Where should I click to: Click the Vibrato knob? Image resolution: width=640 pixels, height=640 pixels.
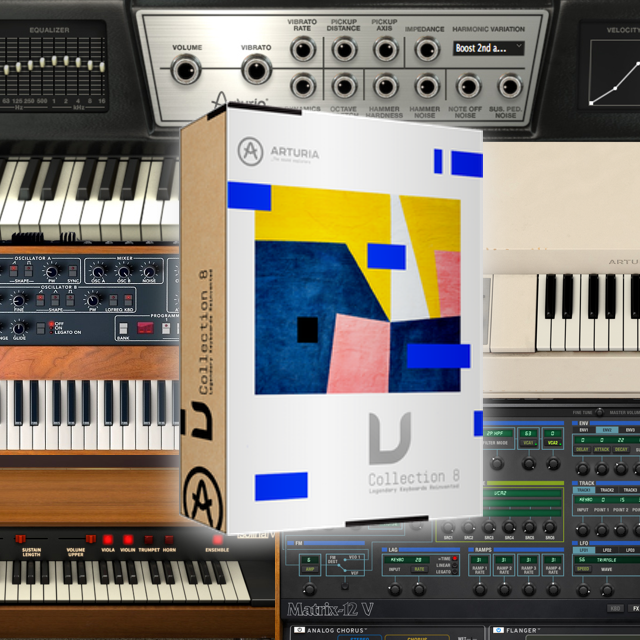pos(254,70)
